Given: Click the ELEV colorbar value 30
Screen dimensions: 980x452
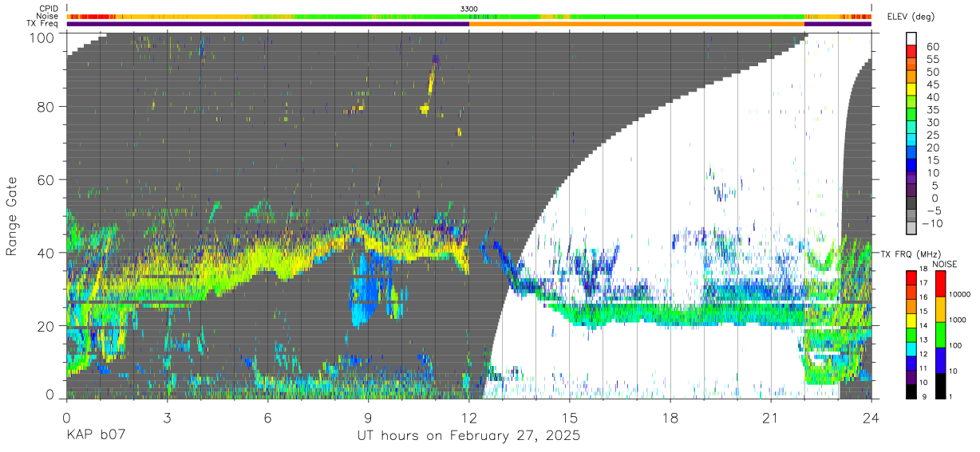Looking at the screenshot, I should 933,122.
